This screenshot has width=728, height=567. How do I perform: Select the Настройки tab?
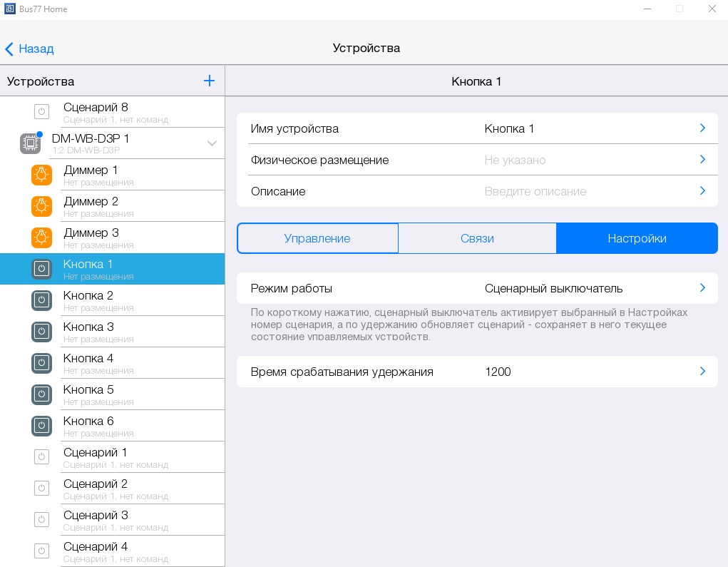637,238
